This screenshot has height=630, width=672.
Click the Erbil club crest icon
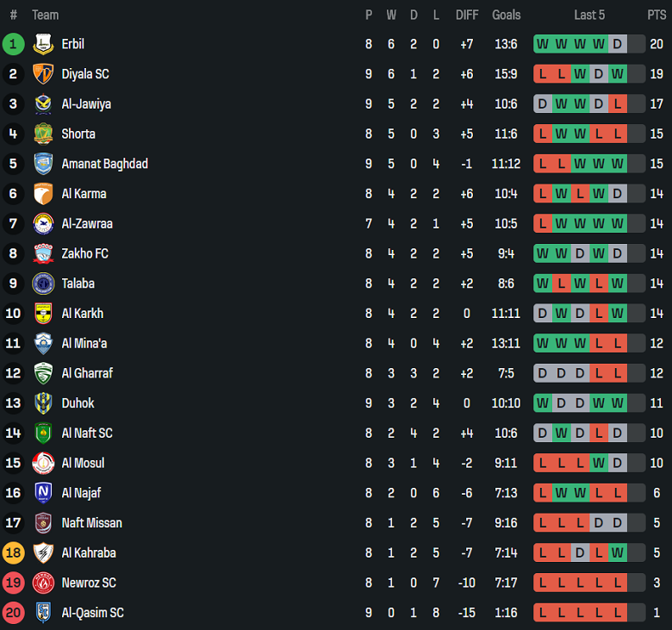(x=43, y=44)
